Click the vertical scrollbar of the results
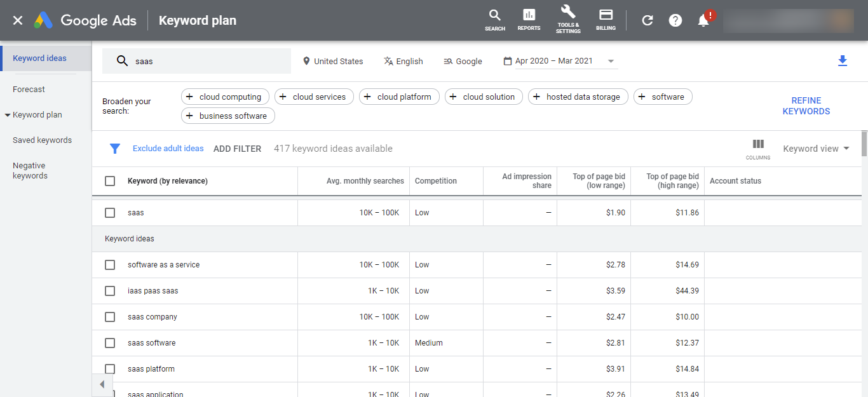This screenshot has height=397, width=868. click(864, 144)
